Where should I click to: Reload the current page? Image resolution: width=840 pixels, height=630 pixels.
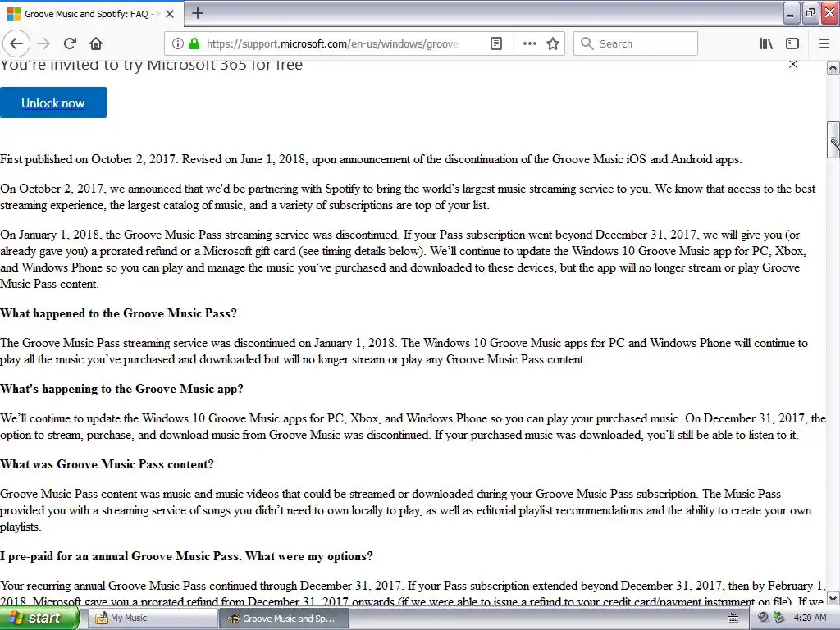[71, 43]
